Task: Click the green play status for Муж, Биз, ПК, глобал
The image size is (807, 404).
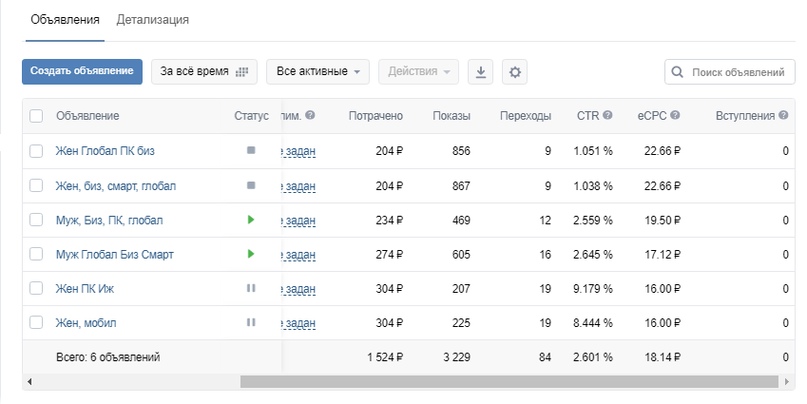Action: 251,220
